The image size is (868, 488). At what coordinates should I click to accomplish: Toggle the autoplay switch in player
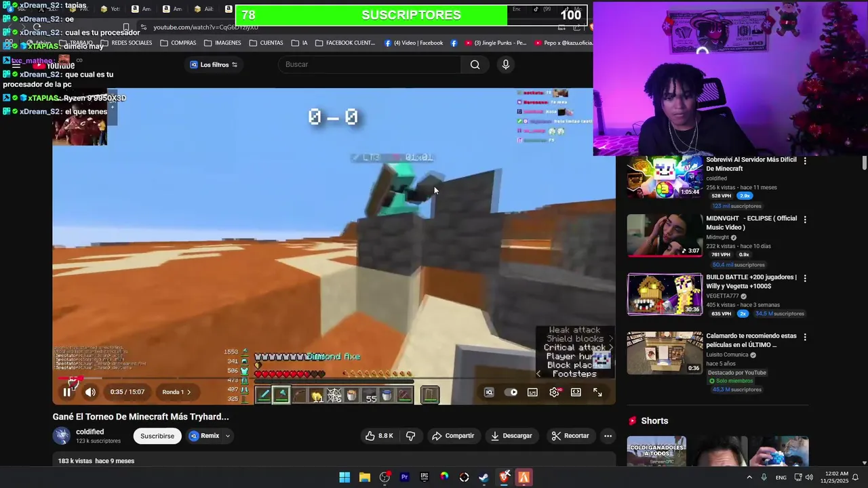click(x=511, y=392)
